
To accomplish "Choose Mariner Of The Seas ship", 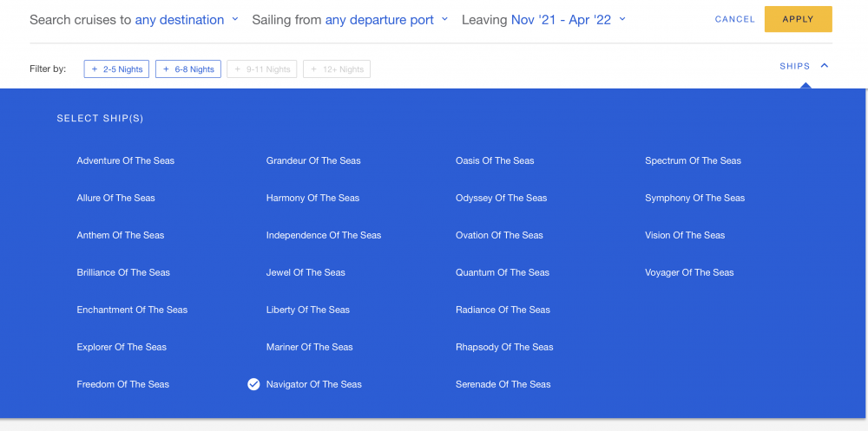I will [x=310, y=348].
